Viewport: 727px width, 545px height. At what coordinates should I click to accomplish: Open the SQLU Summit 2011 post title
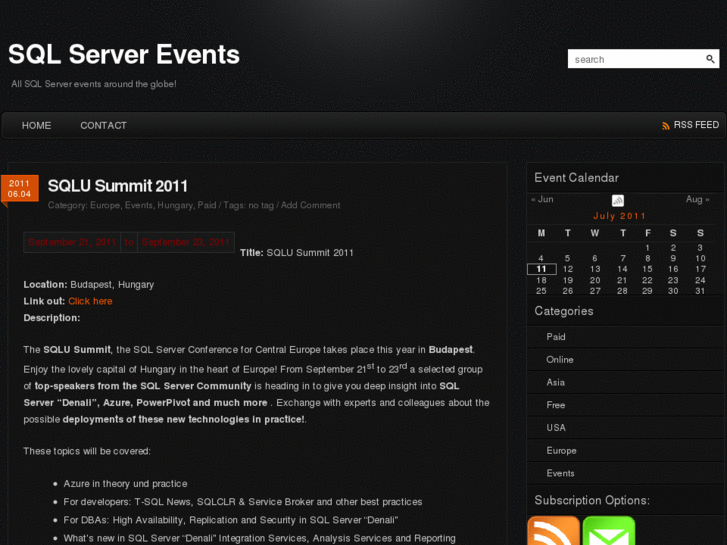(118, 186)
